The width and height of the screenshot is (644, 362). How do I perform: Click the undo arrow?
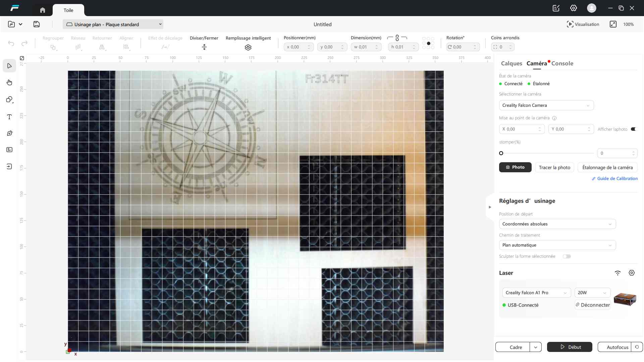(11, 43)
